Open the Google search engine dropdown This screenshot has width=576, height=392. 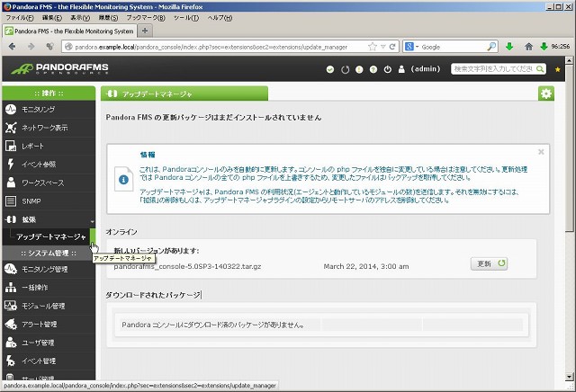411,47
